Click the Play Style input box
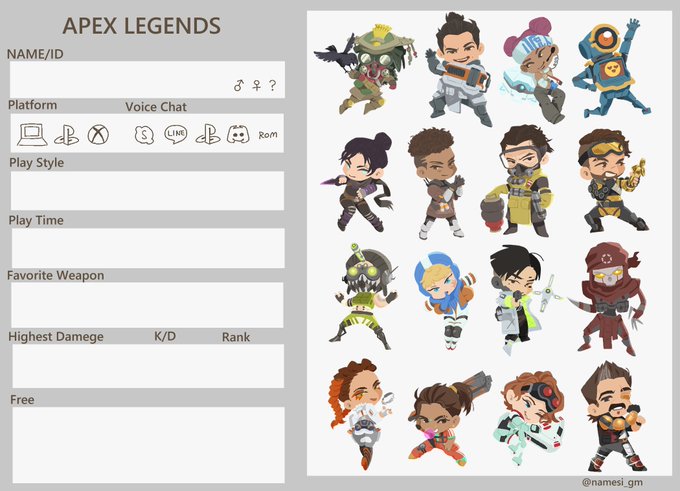 (x=147, y=191)
